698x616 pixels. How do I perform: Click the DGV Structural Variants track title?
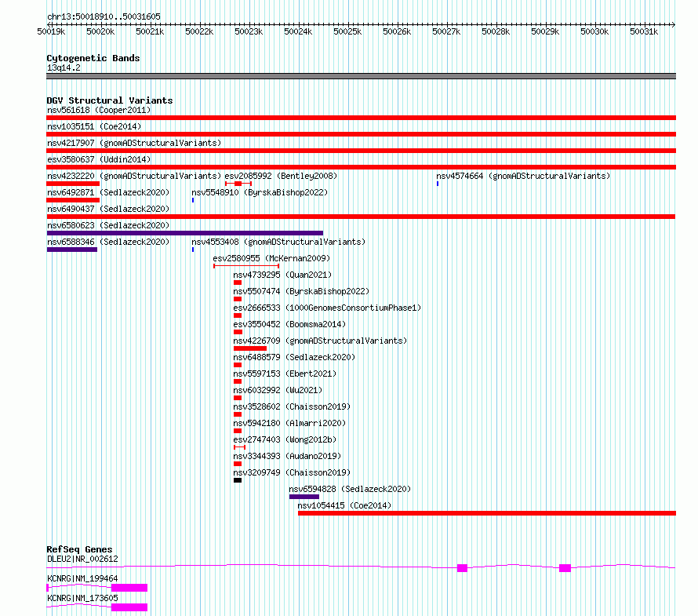[110, 100]
